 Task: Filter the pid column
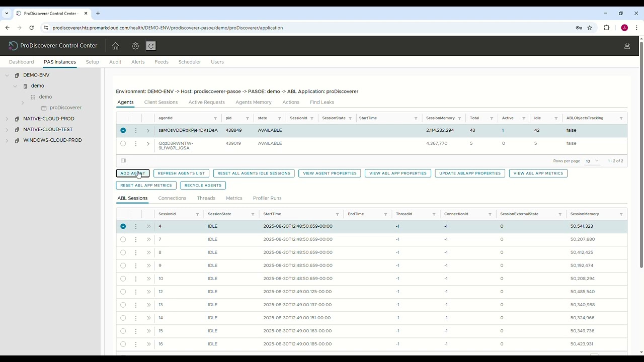tap(248, 118)
